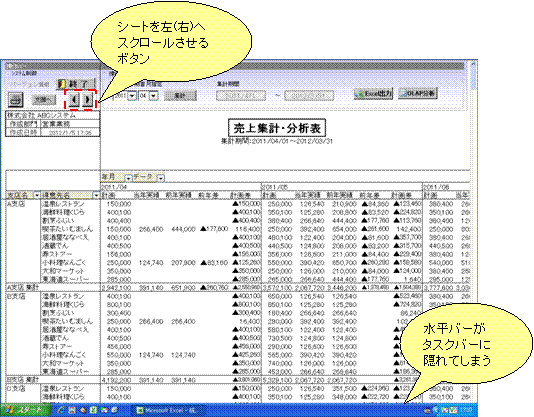Click the printer icon button
The height and width of the screenshot is (417, 534).
[16, 100]
